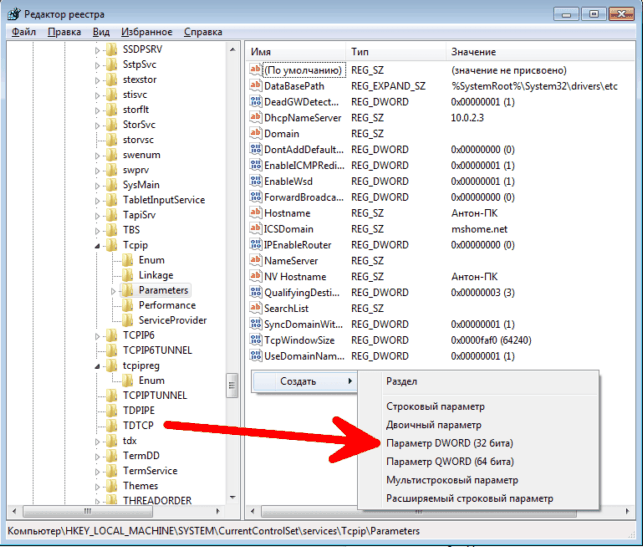Collapse the tcpipreg tree node
Image resolution: width=643 pixels, height=547 pixels.
tap(97, 366)
